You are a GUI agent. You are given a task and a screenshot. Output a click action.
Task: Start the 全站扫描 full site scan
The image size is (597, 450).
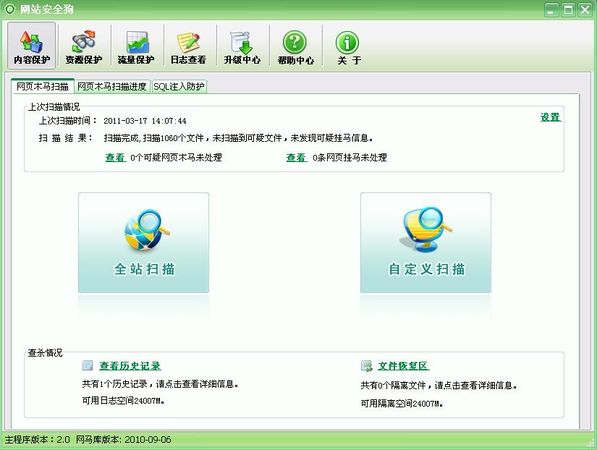click(144, 243)
